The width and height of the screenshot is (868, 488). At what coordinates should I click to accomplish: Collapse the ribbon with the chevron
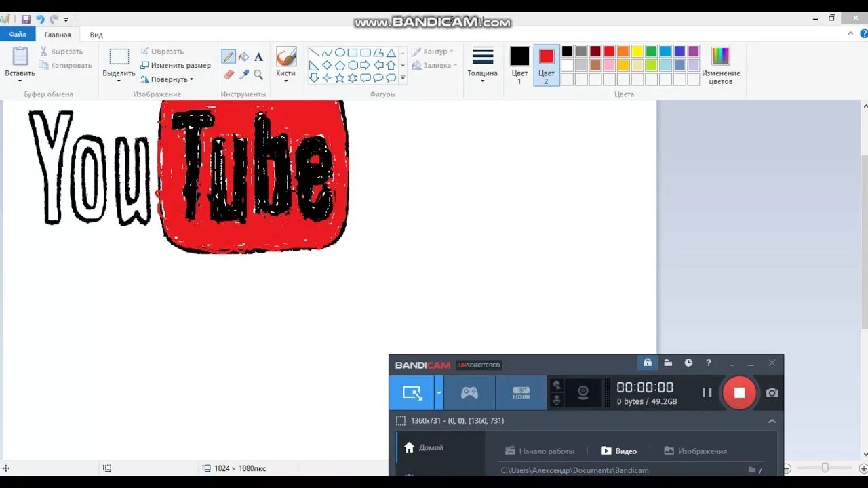pyautogui.click(x=851, y=33)
